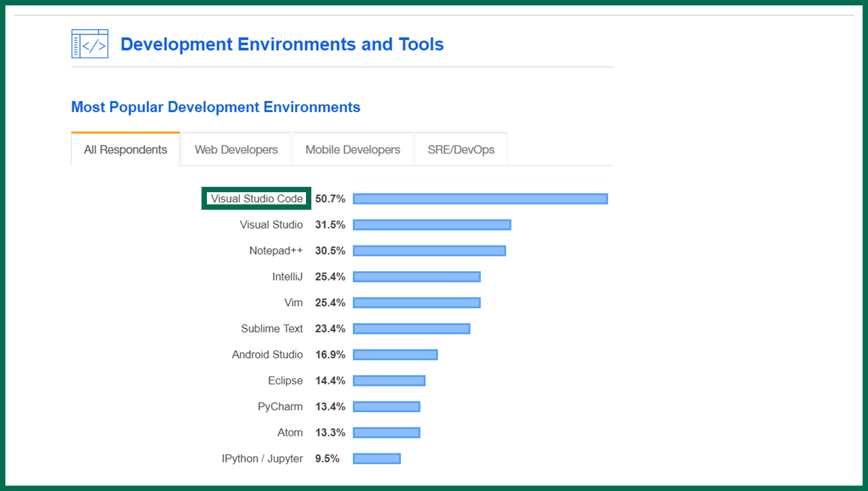Click the 16.9% value
This screenshot has height=491, width=868.
[330, 355]
